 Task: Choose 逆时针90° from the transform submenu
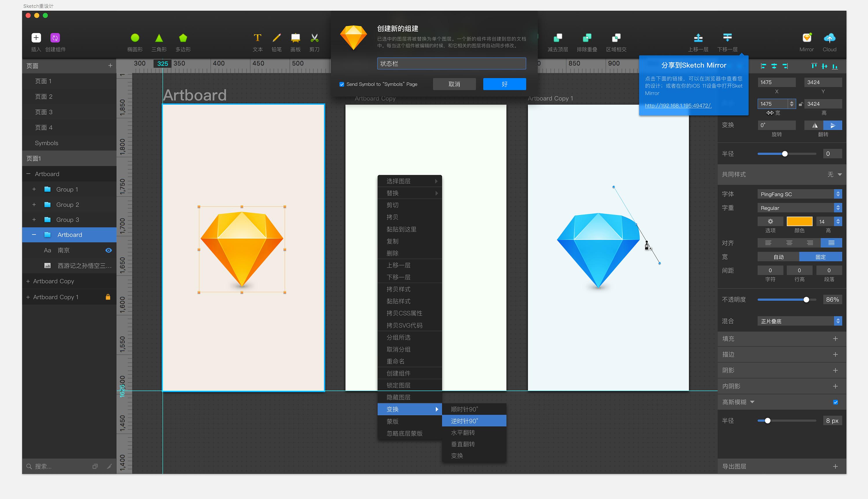click(464, 421)
